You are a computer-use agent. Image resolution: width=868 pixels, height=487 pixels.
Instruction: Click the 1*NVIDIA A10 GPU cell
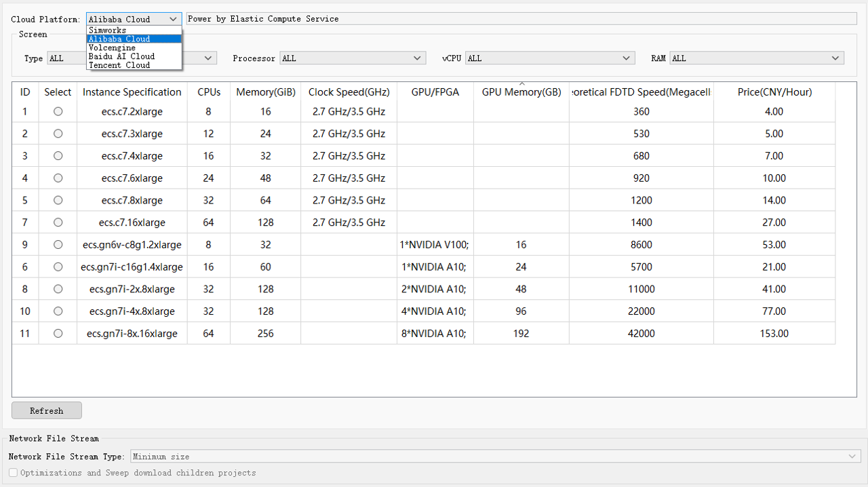(x=435, y=267)
